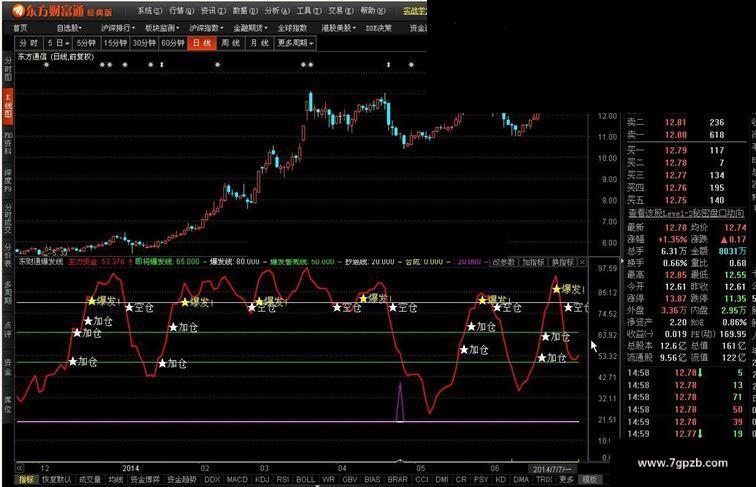The height and width of the screenshot is (487, 756).
Task: Click the timeline rewind double-arrow icon
Action: pyautogui.click(x=20, y=468)
